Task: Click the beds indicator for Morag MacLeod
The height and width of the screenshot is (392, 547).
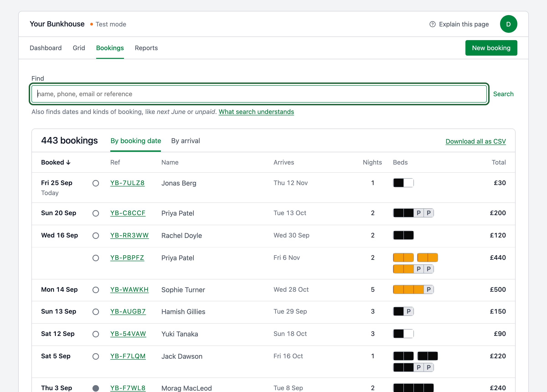Action: pyautogui.click(x=413, y=388)
